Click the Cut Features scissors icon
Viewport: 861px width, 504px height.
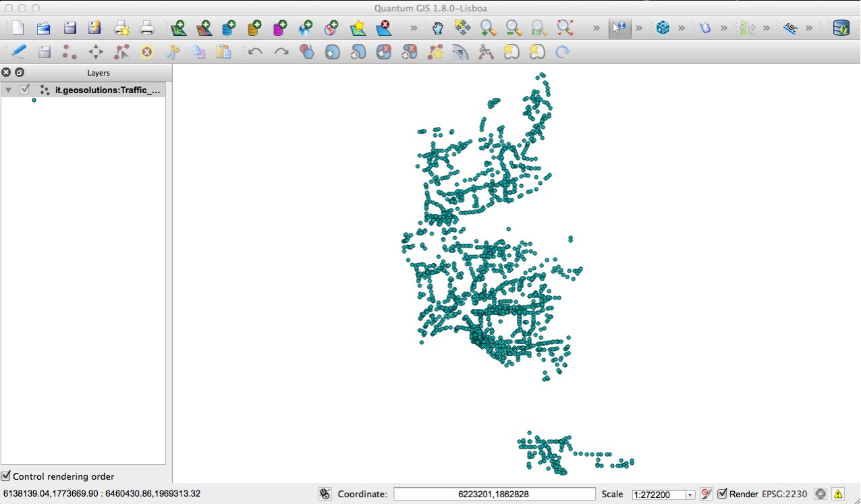click(x=173, y=51)
